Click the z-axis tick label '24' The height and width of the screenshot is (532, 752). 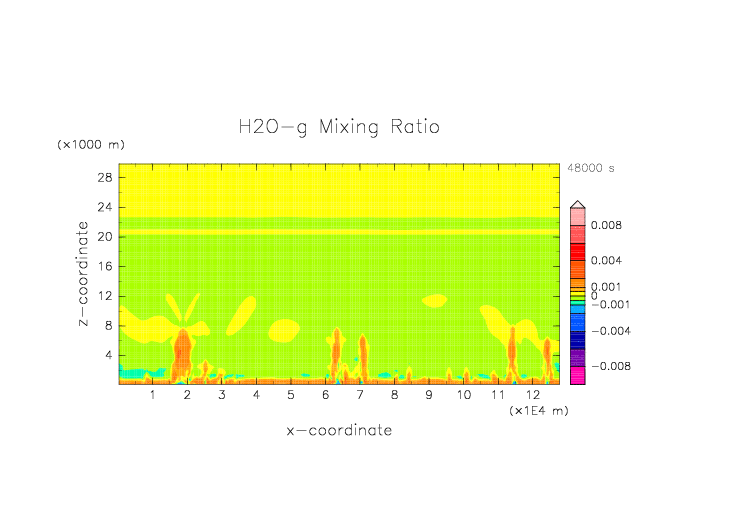pos(104,208)
